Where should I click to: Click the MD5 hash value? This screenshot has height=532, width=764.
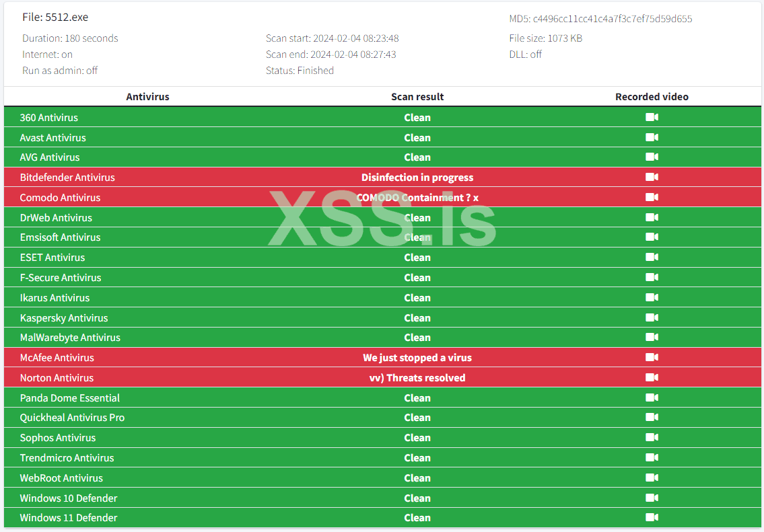[x=613, y=19]
